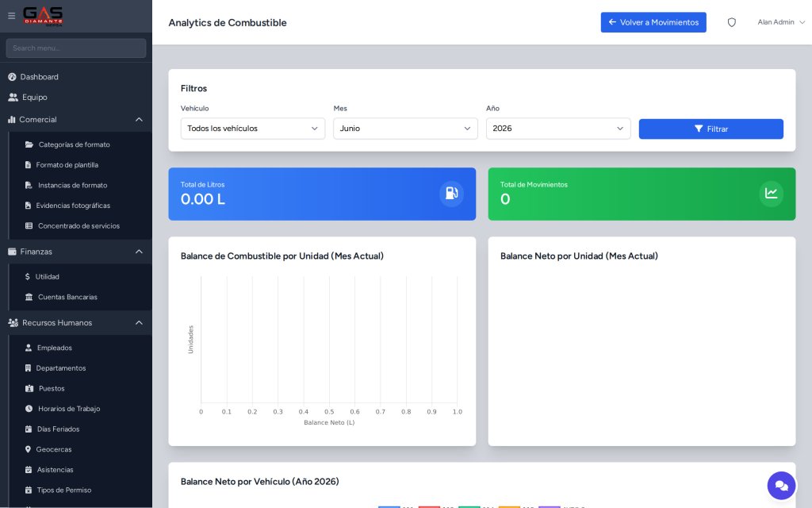Image resolution: width=812 pixels, height=508 pixels.
Task: Open Evidencias fotográficas menu item
Action: [x=73, y=206]
